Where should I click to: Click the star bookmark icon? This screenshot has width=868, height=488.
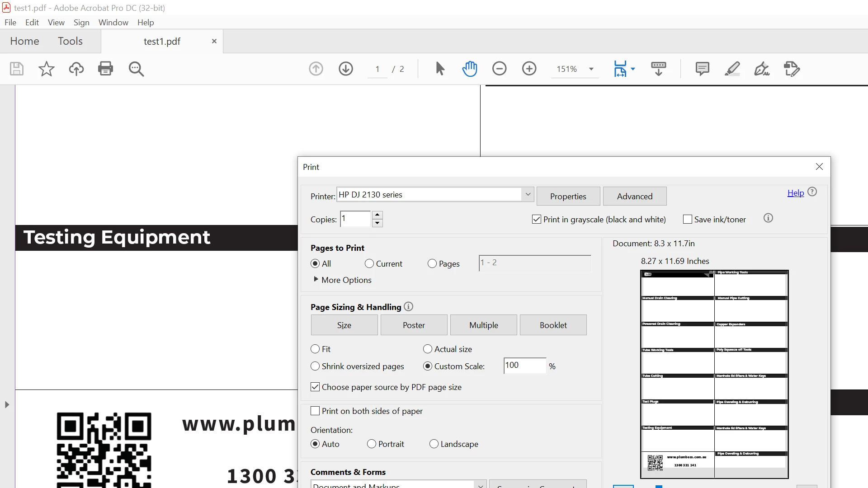point(46,69)
